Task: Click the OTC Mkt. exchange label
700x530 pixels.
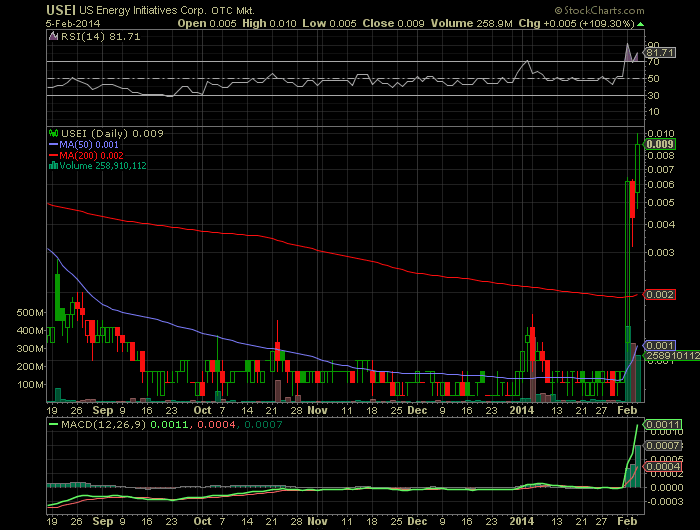Action: tap(233, 10)
